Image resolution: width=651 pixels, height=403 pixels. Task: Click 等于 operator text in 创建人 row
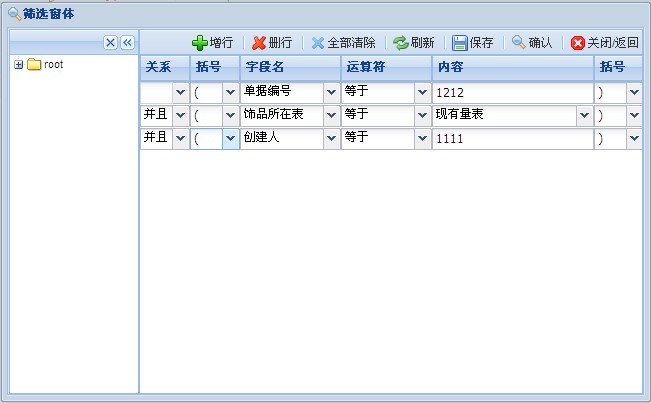[x=356, y=137]
